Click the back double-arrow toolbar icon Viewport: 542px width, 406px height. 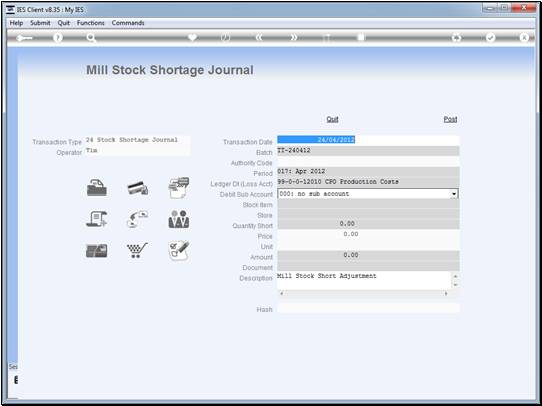tap(259, 38)
